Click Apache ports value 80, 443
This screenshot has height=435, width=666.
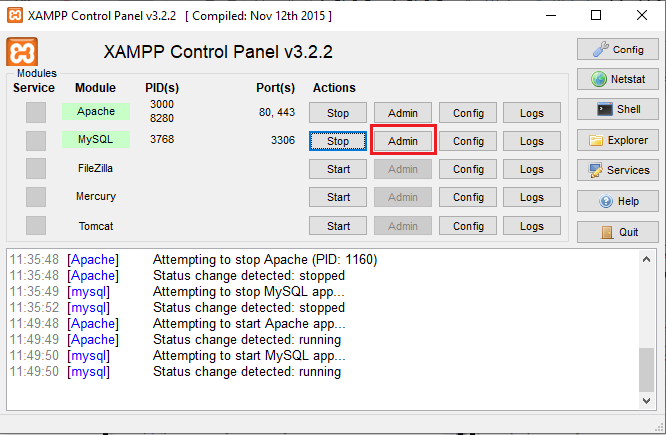pyautogui.click(x=277, y=112)
